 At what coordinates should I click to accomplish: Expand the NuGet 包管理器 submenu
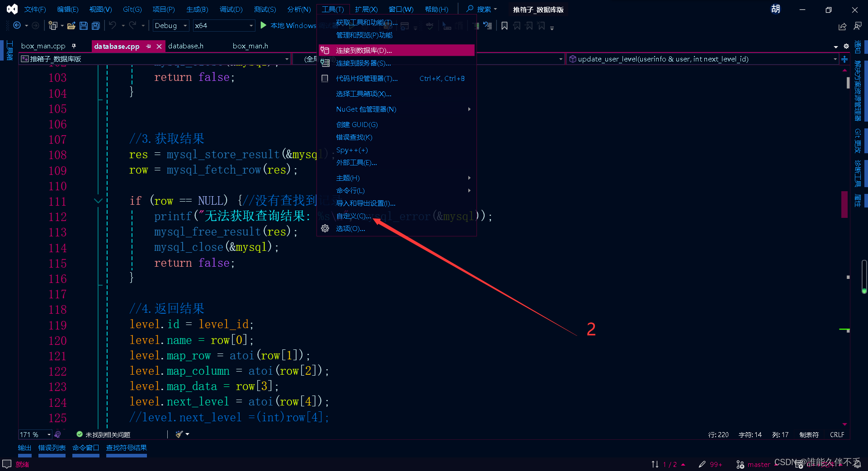click(x=397, y=109)
